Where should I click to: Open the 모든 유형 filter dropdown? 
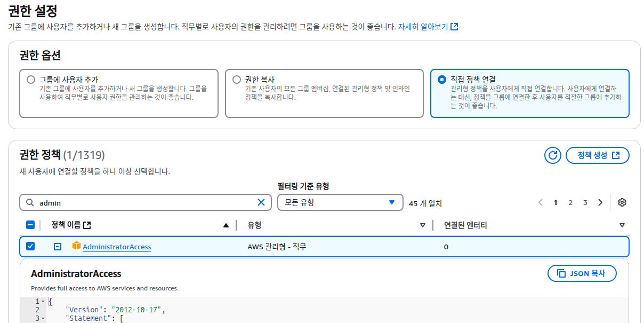(340, 202)
